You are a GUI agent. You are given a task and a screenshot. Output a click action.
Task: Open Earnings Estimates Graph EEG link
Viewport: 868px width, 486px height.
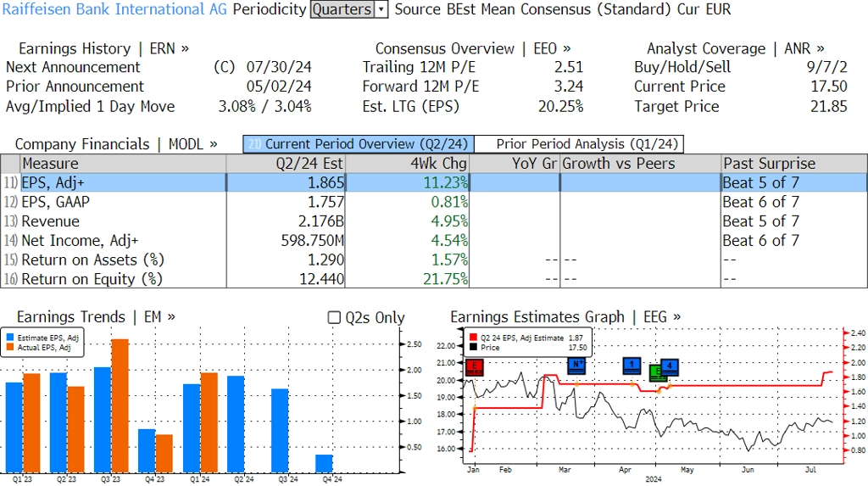click(x=565, y=317)
